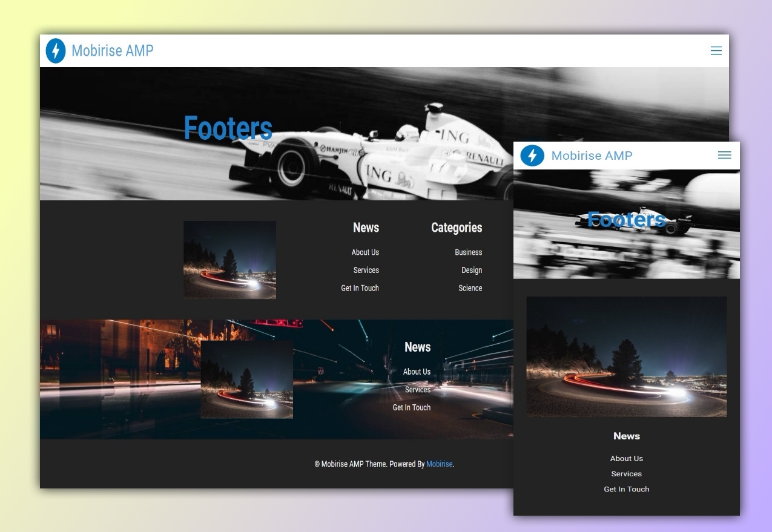Tap About Us in the mobile preview footer
772x532 pixels.
click(x=626, y=459)
